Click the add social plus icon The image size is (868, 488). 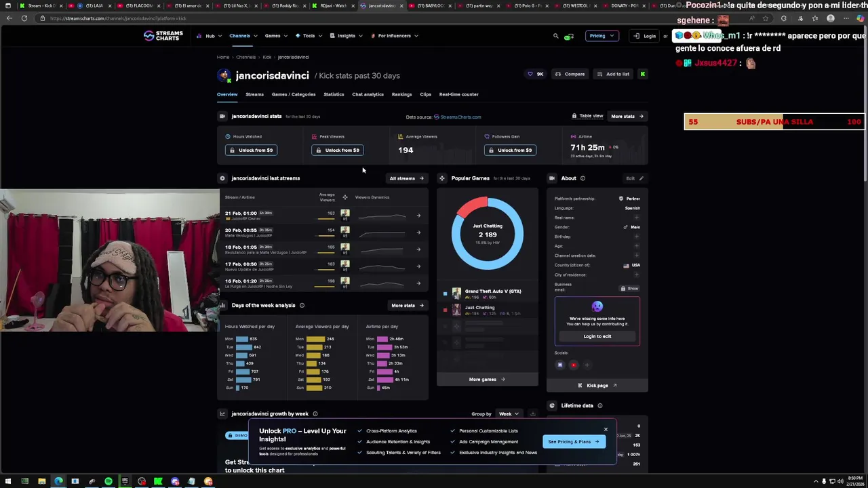click(587, 365)
